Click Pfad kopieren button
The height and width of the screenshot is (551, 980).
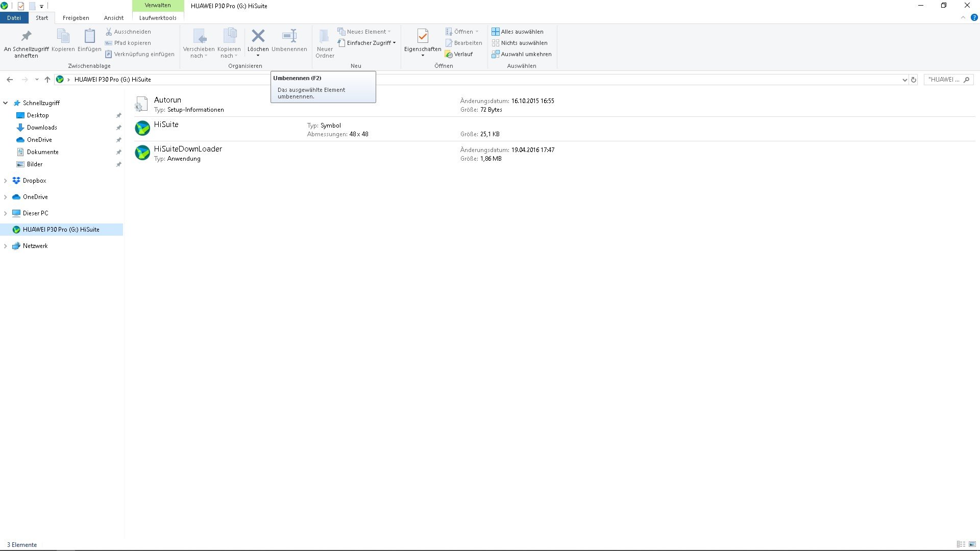[x=128, y=43]
